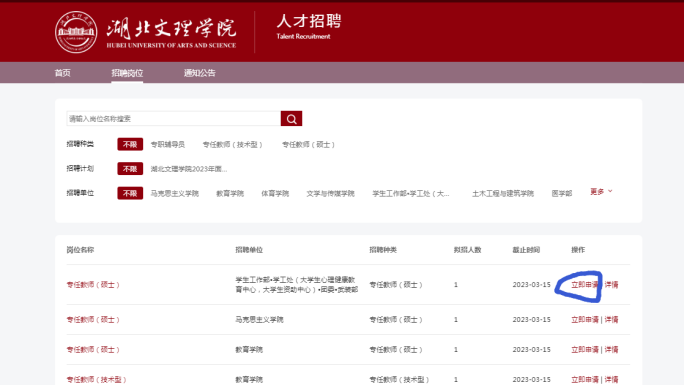684x385 pixels.
Task: Filter units by 学生工作部•学工处
Action: (x=410, y=193)
